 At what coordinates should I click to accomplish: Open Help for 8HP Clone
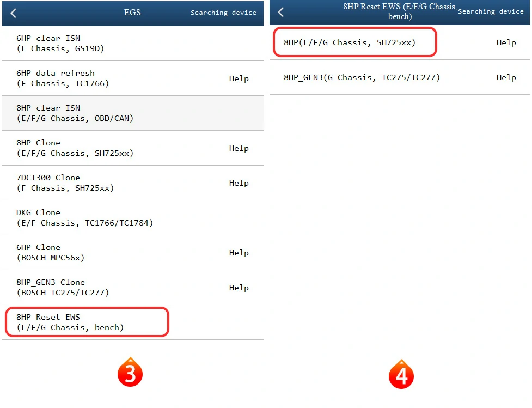coord(239,148)
